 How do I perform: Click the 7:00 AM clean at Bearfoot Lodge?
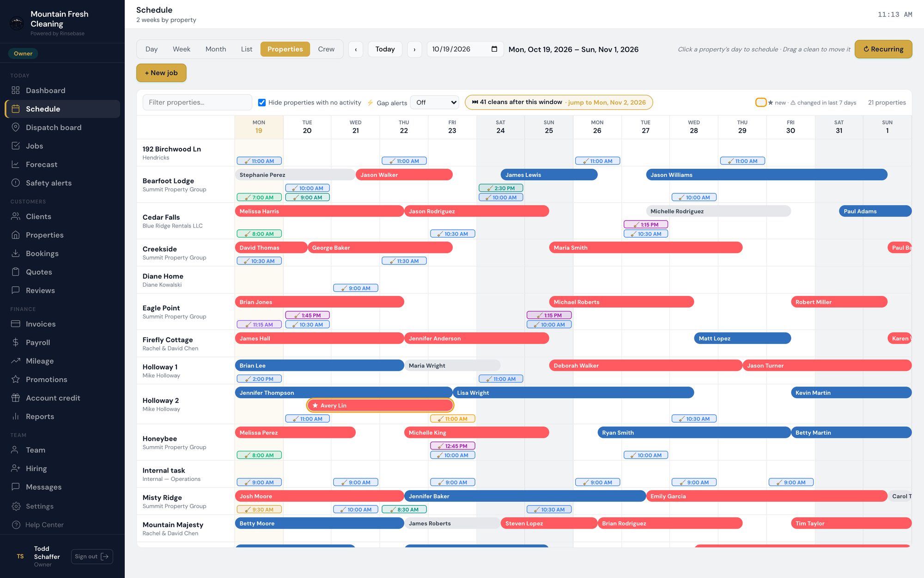(259, 197)
